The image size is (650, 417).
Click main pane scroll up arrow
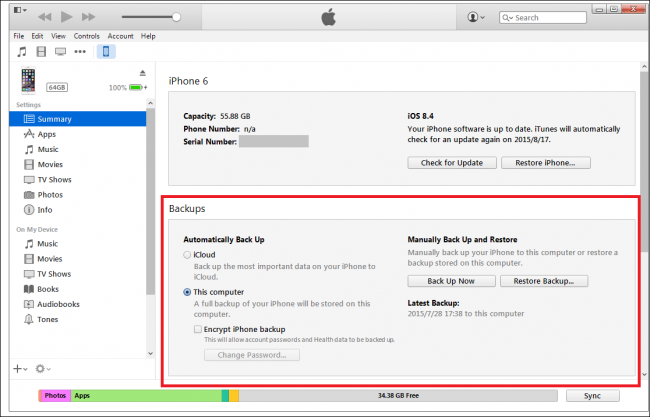pyautogui.click(x=644, y=67)
